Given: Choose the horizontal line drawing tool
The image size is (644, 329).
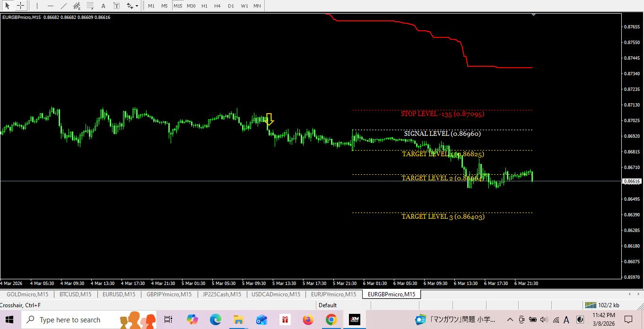Looking at the screenshot, I should pyautogui.click(x=50, y=6).
